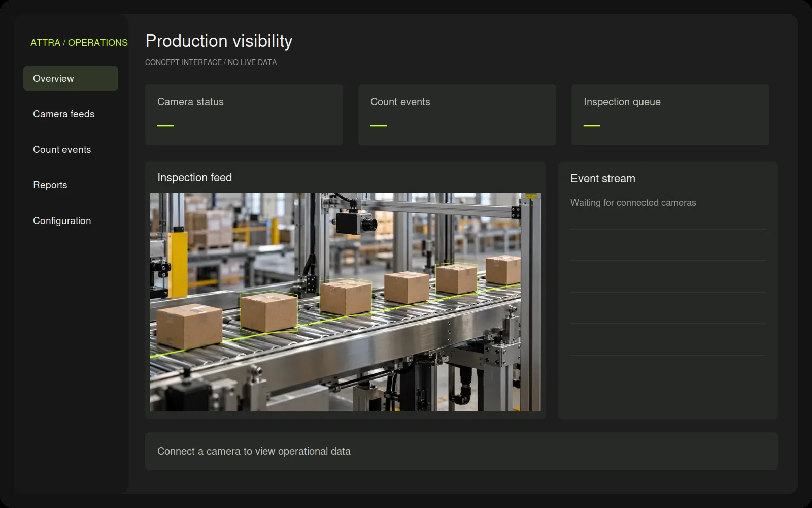Click 'Connect a camera to view operational data'
Image resolution: width=812 pixels, height=508 pixels.
coord(254,451)
